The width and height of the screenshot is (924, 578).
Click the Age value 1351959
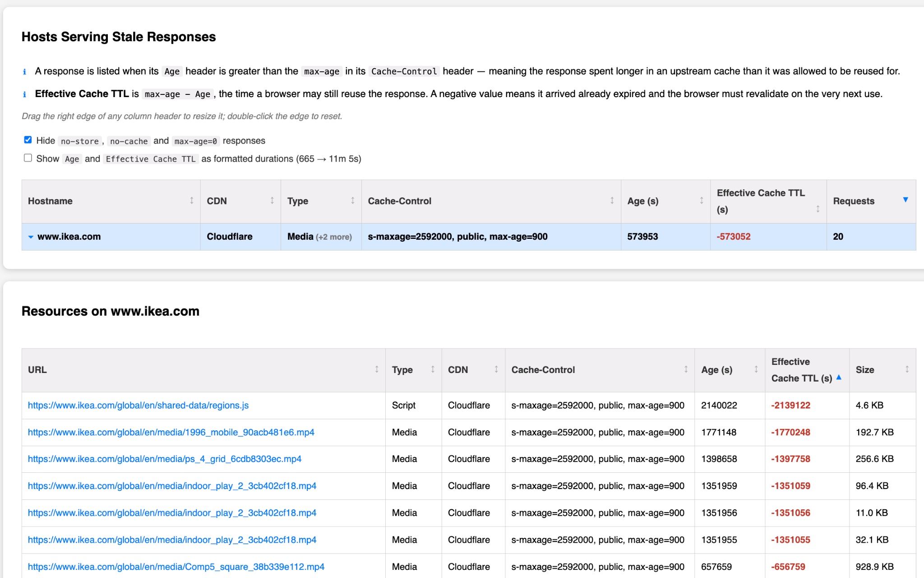(x=719, y=486)
